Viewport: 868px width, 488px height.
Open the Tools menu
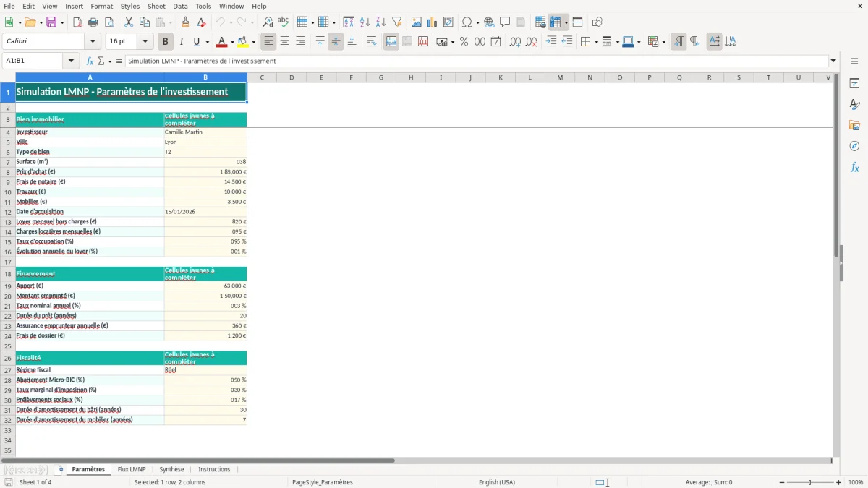(x=203, y=6)
